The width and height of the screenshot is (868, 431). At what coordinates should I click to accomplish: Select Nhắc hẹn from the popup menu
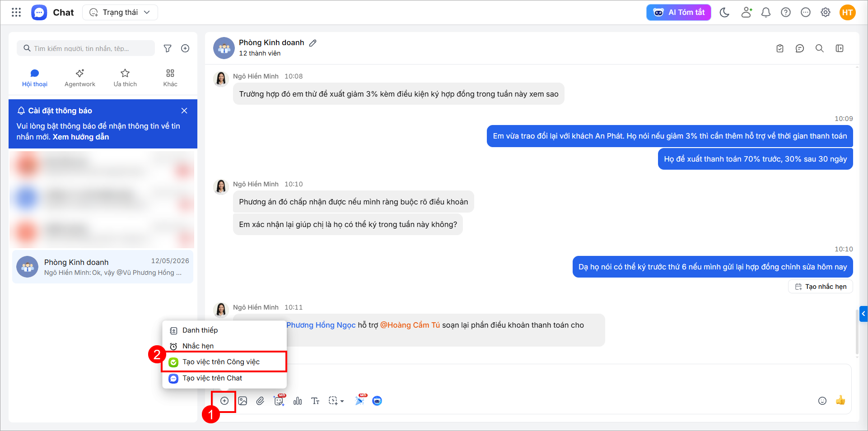point(224,346)
